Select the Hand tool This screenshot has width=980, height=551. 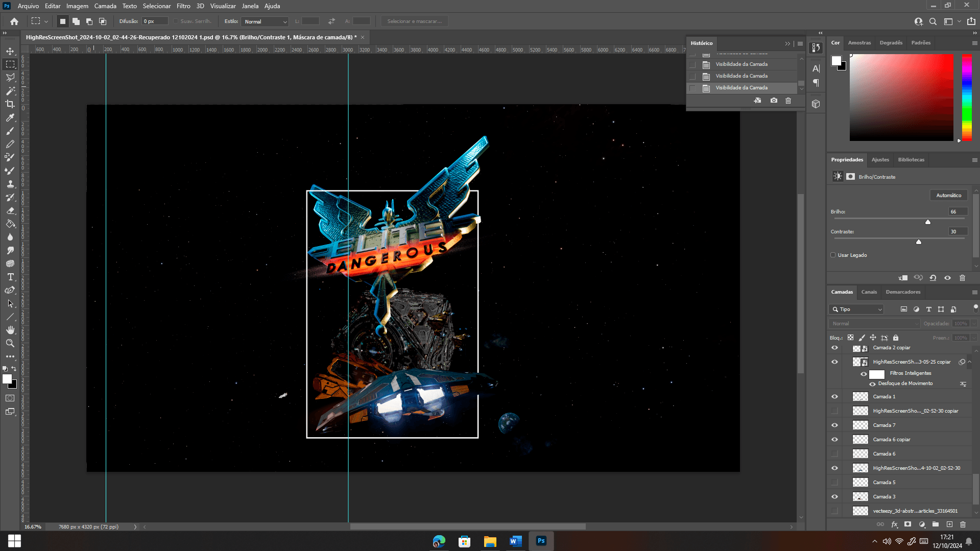tap(10, 330)
